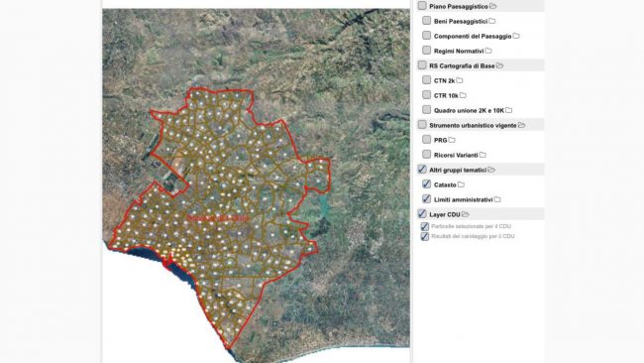Viewport: 644px width, 363px height.
Task: Enable RS Cartografia di Base checkbox
Action: point(422,64)
